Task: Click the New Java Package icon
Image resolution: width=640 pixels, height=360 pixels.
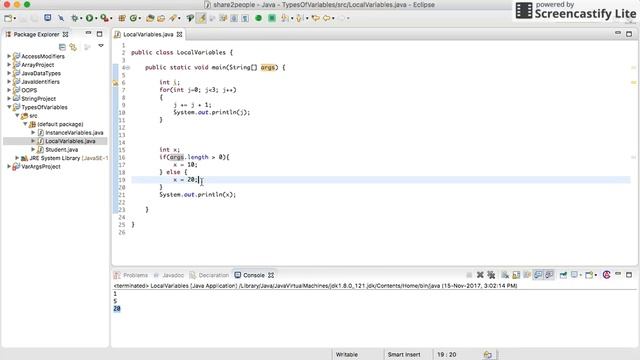Action: [x=122, y=18]
